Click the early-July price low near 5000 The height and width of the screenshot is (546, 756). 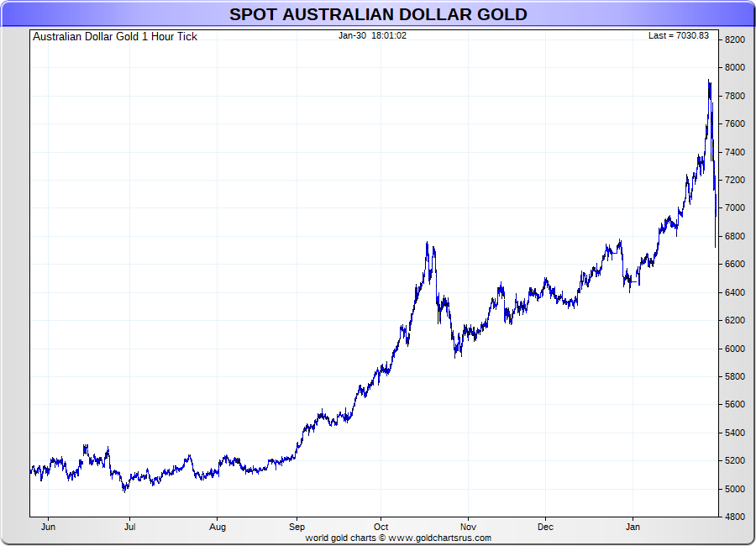[124, 490]
